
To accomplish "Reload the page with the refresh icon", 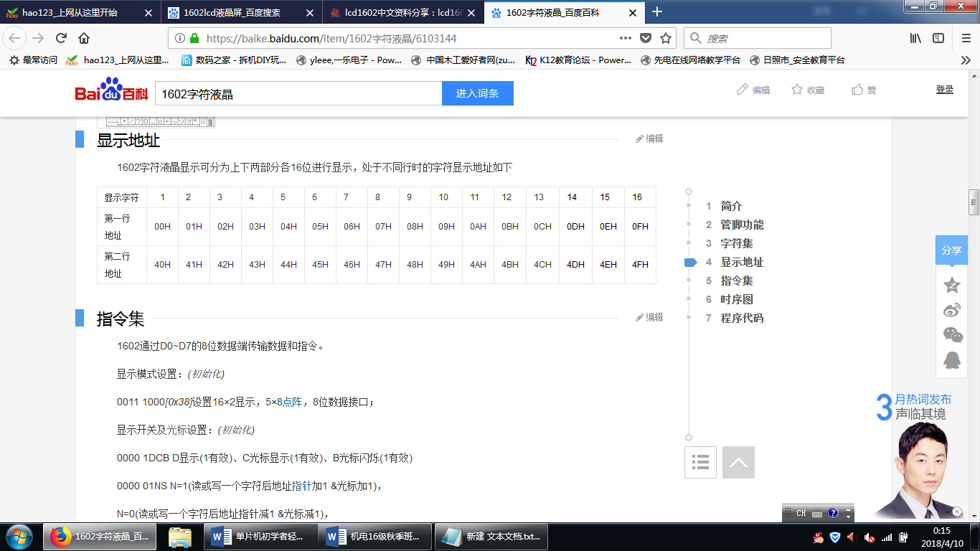I will (61, 38).
